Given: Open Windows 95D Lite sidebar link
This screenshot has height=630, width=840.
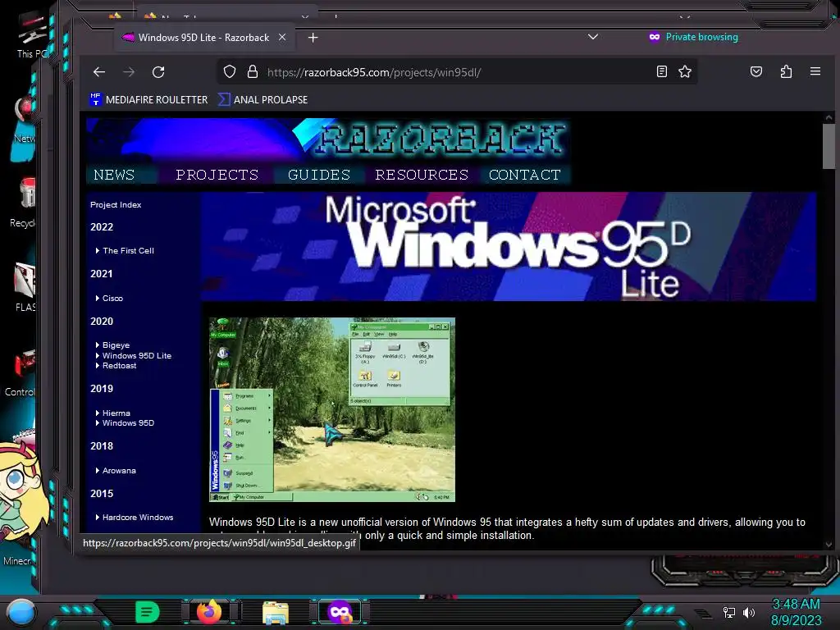Looking at the screenshot, I should 137,356.
